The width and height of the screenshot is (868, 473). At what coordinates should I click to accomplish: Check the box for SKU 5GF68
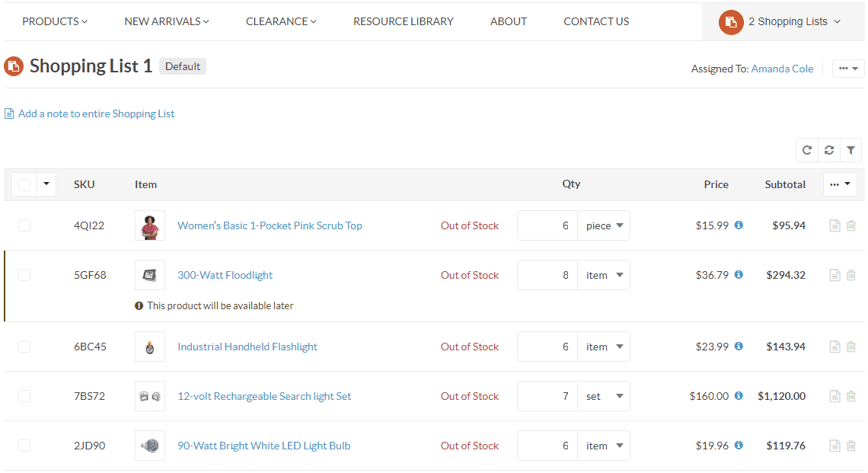pos(24,275)
